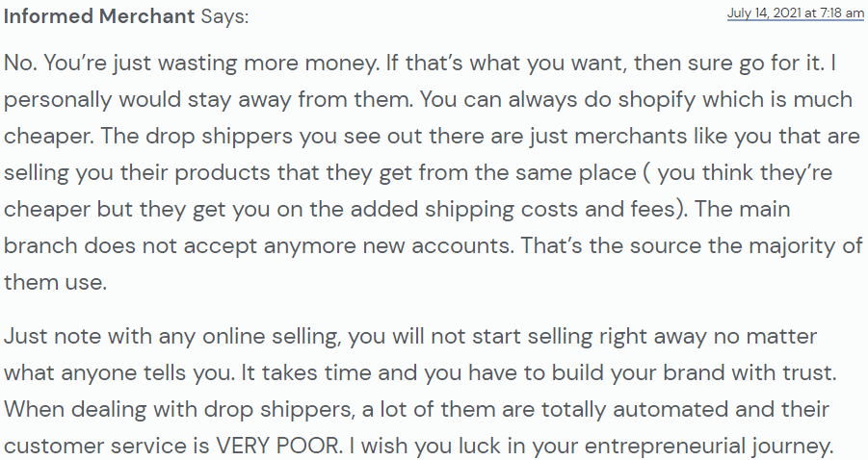Click the word "journey." ending the comment

(792, 447)
